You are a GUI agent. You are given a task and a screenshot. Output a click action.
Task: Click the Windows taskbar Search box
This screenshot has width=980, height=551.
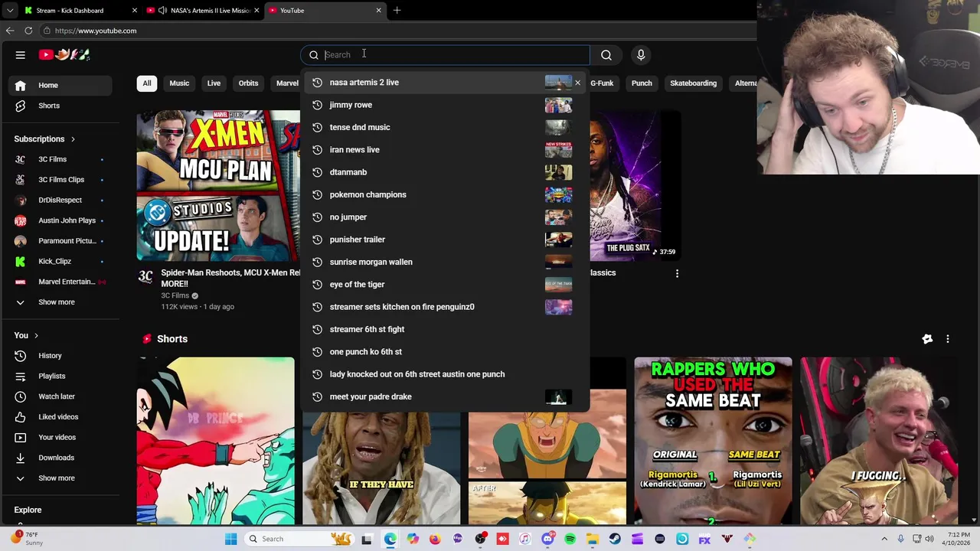[x=300, y=539]
